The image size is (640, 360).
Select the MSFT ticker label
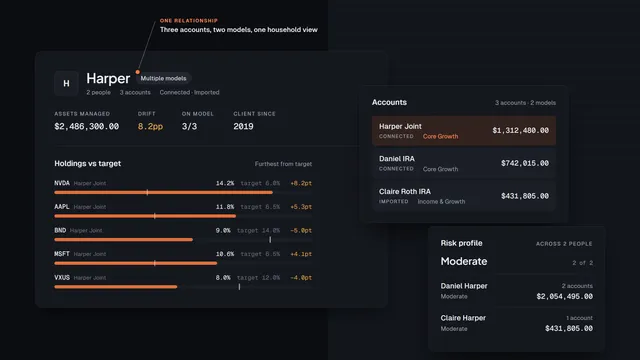point(62,254)
